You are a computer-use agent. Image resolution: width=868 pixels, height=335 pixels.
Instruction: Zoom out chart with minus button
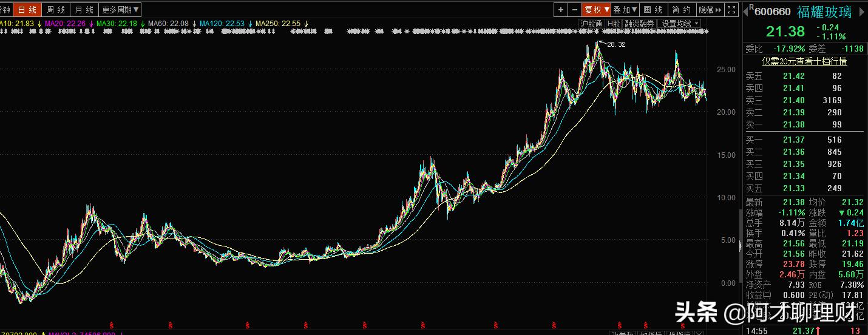coord(574,10)
